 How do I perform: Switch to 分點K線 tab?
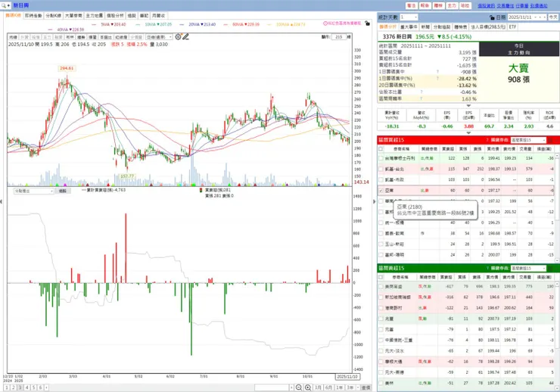click(53, 16)
